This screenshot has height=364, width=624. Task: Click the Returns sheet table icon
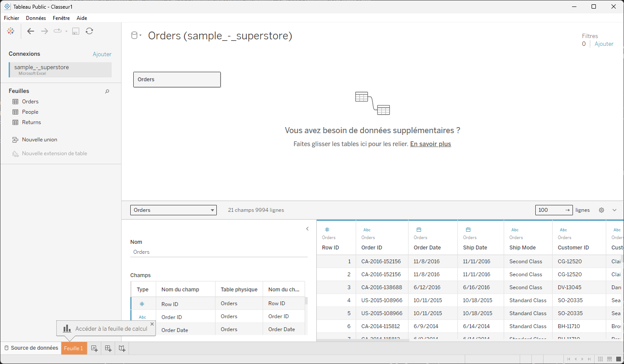click(x=16, y=122)
